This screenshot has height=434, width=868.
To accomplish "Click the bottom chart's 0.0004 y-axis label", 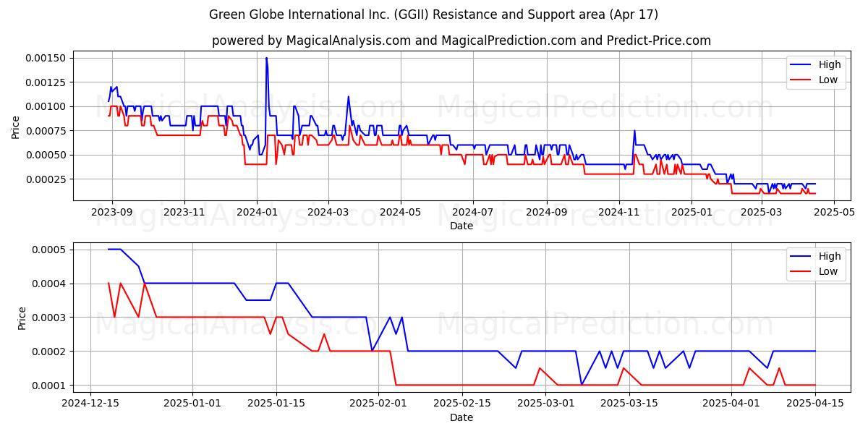I will pos(50,284).
